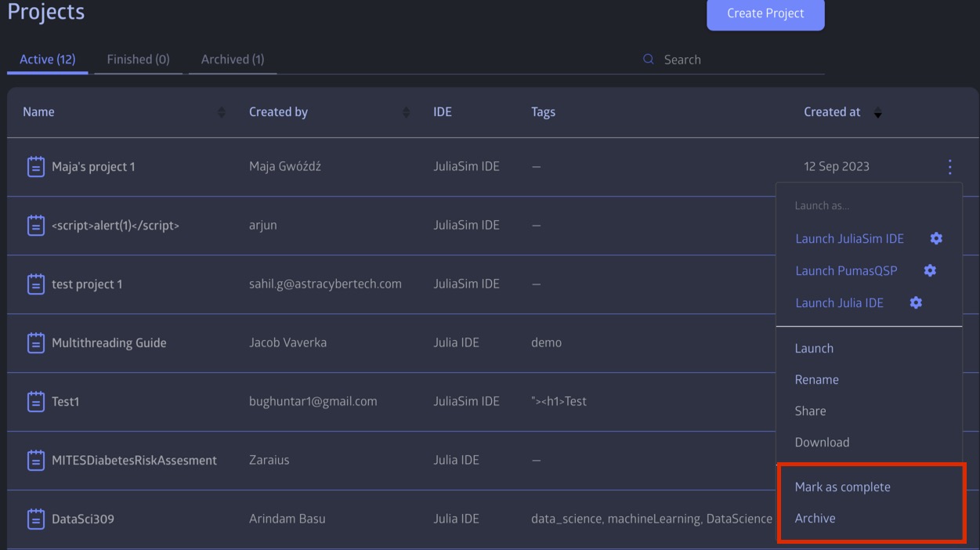Open the Maja's project 1 name
The width and height of the screenshot is (980, 550).
coord(93,167)
